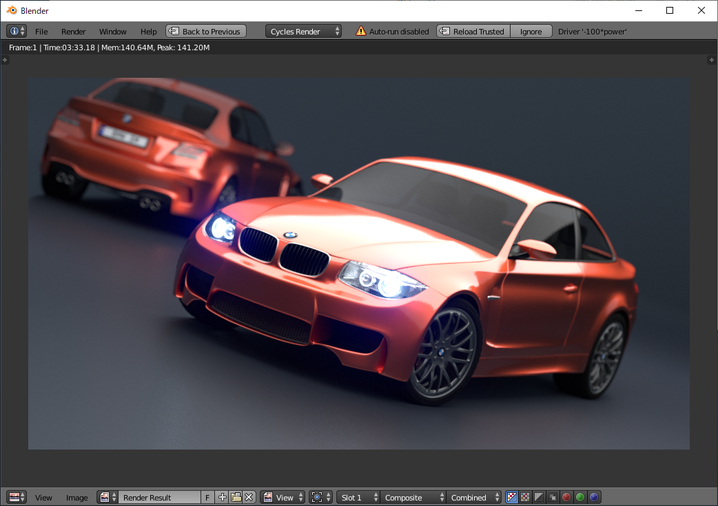Image resolution: width=718 pixels, height=506 pixels.
Task: Click the Frame:1 render statistics text
Action: [x=109, y=48]
